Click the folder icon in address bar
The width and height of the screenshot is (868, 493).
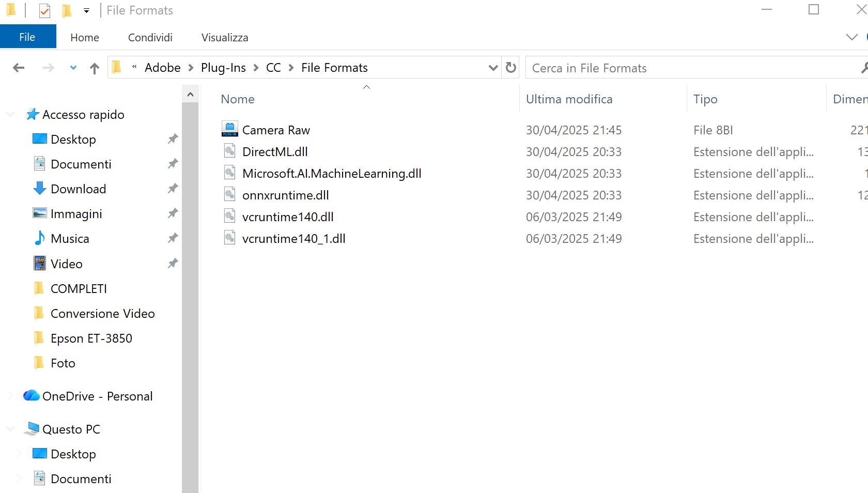click(x=117, y=67)
